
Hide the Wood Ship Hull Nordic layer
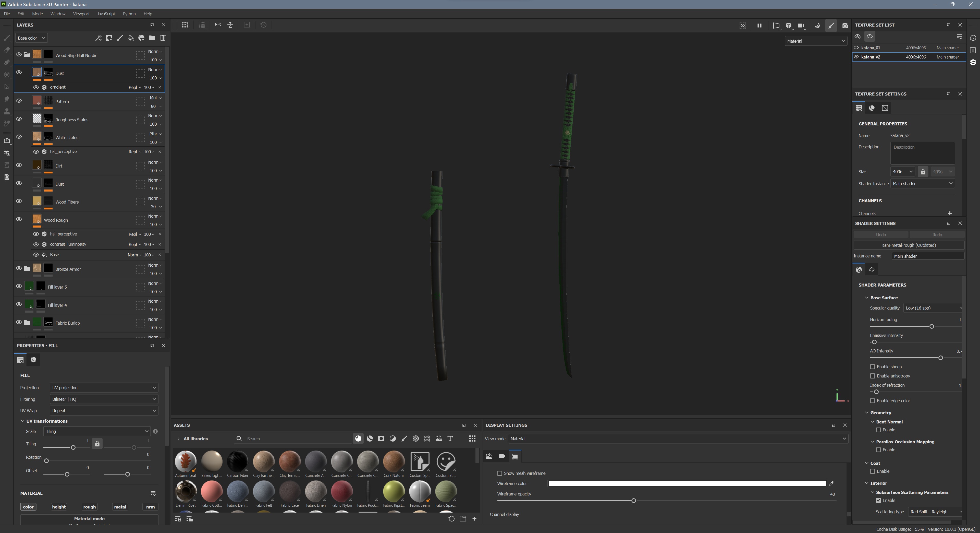(x=19, y=54)
